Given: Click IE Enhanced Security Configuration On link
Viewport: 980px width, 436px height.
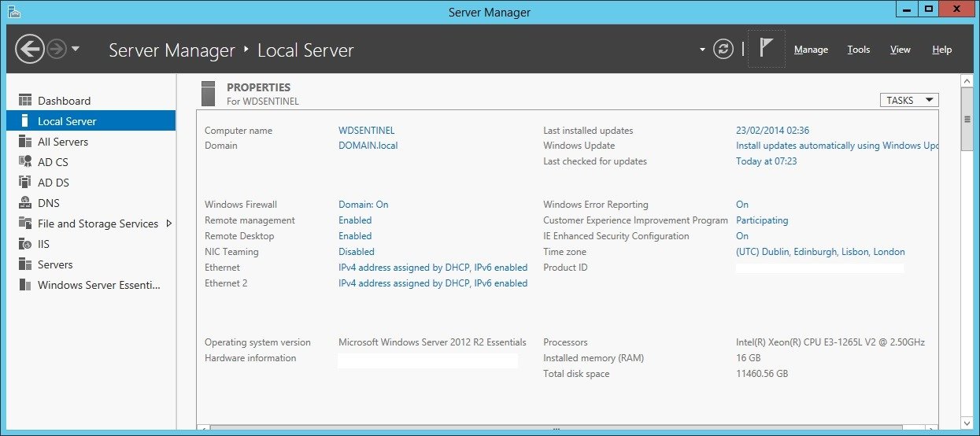Looking at the screenshot, I should pyautogui.click(x=742, y=236).
